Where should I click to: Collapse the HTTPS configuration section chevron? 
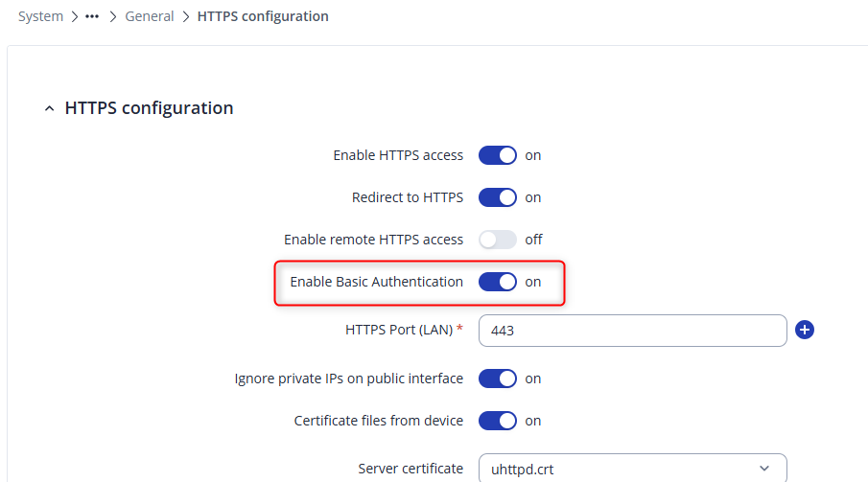pos(50,109)
